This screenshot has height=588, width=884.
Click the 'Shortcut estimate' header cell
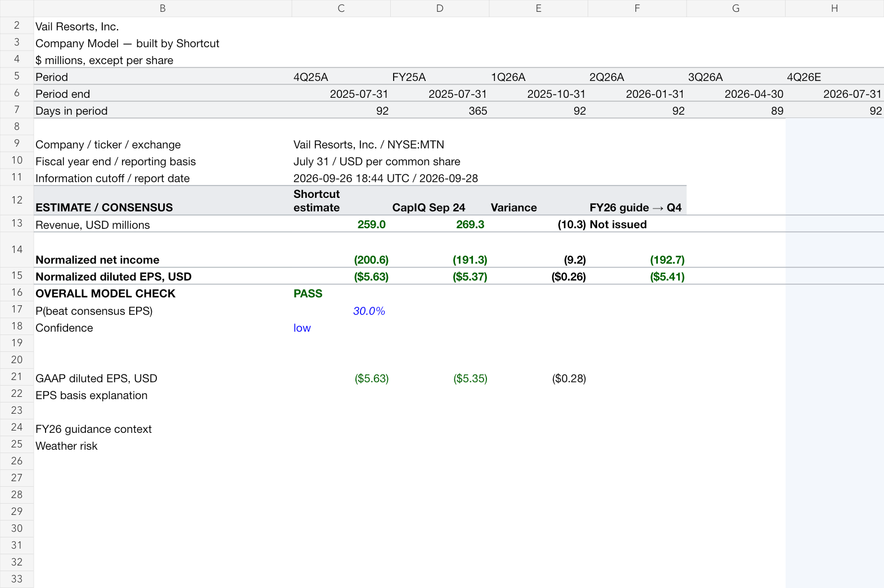341,201
